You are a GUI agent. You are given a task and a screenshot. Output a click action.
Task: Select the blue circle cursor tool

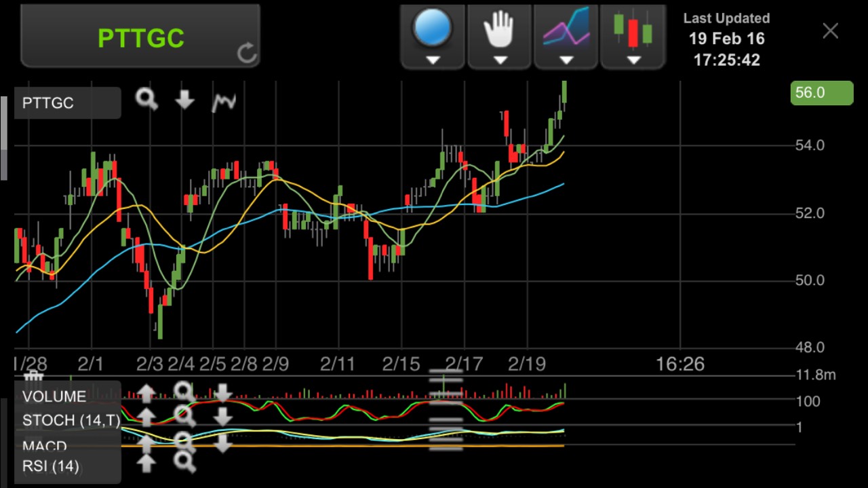[x=433, y=29]
